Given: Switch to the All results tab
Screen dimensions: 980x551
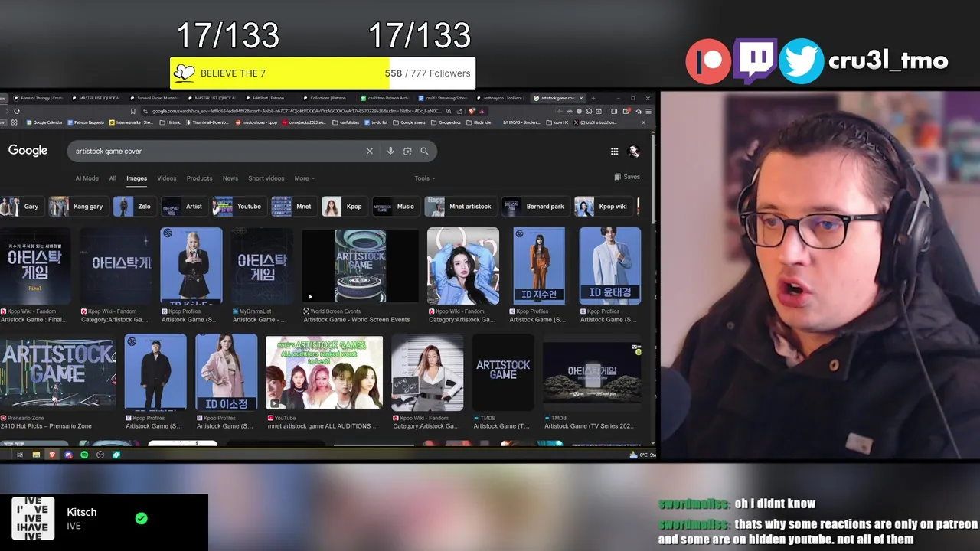Looking at the screenshot, I should [113, 178].
